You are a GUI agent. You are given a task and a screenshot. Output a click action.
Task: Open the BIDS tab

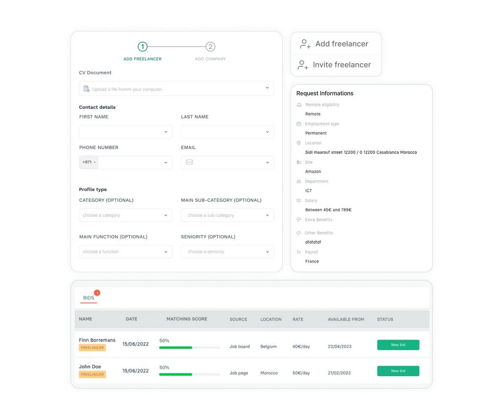89,298
